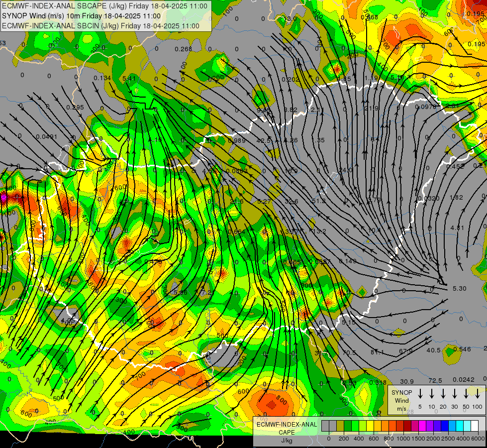
Task: Click the 6000 tick label in CAPE legend
Action: (x=478, y=439)
